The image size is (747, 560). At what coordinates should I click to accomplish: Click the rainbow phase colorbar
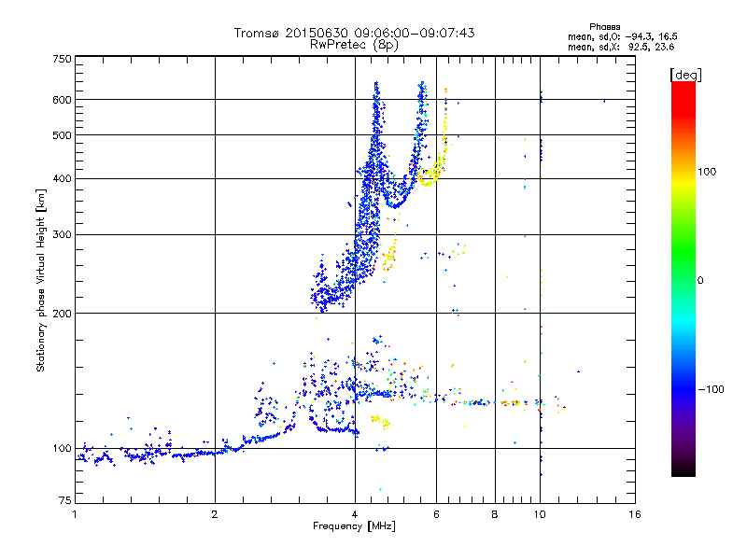click(684, 279)
